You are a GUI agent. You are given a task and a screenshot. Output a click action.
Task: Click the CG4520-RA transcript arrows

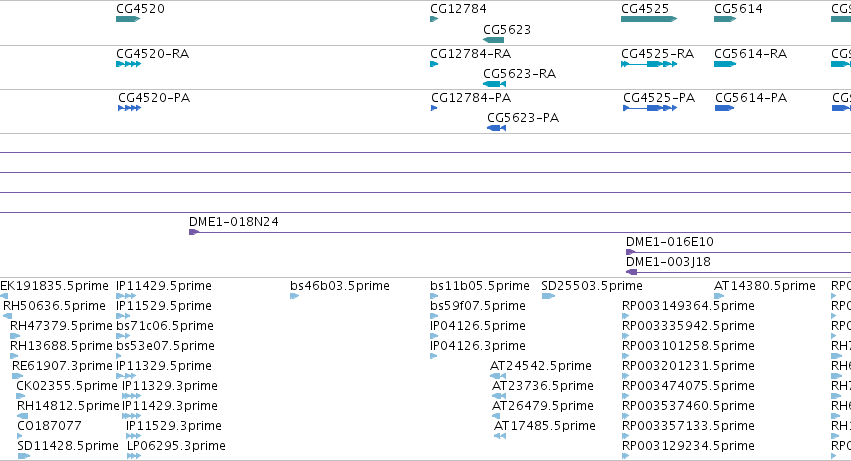click(x=129, y=64)
